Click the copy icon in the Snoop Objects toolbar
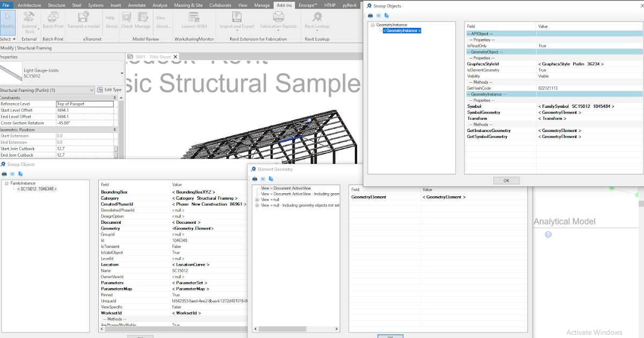The height and width of the screenshot is (338, 644). [x=386, y=15]
